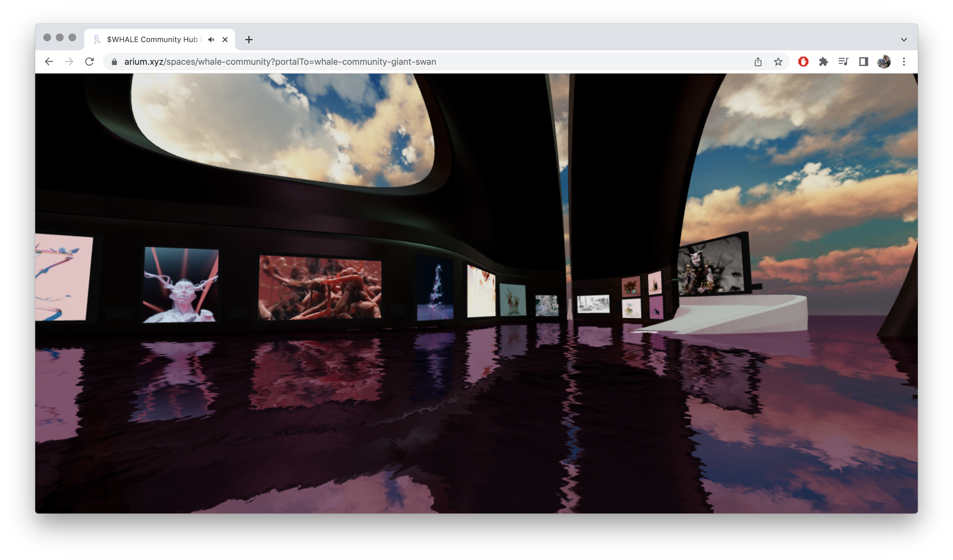This screenshot has height=560, width=953.
Task: Open the Chrome profile avatar
Action: (884, 62)
